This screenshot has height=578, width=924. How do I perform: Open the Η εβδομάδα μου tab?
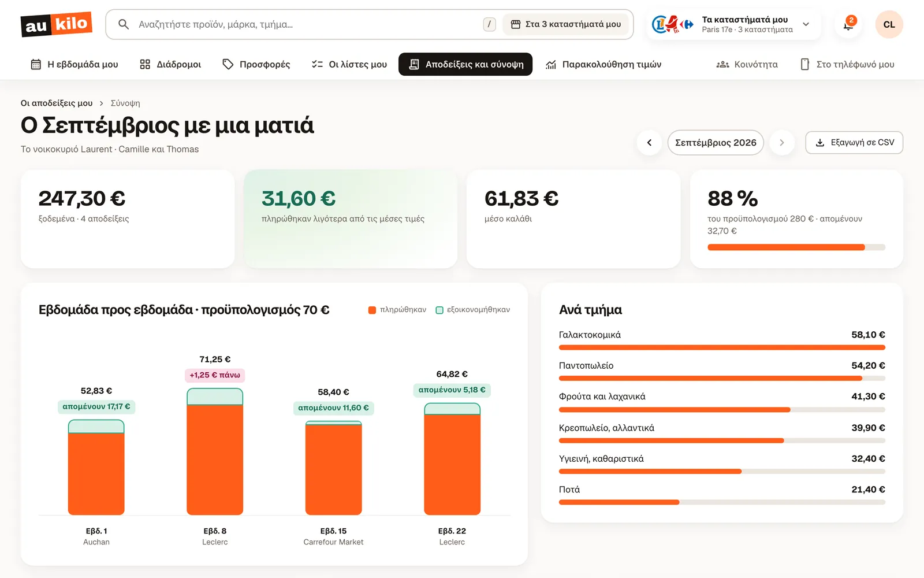(x=74, y=64)
